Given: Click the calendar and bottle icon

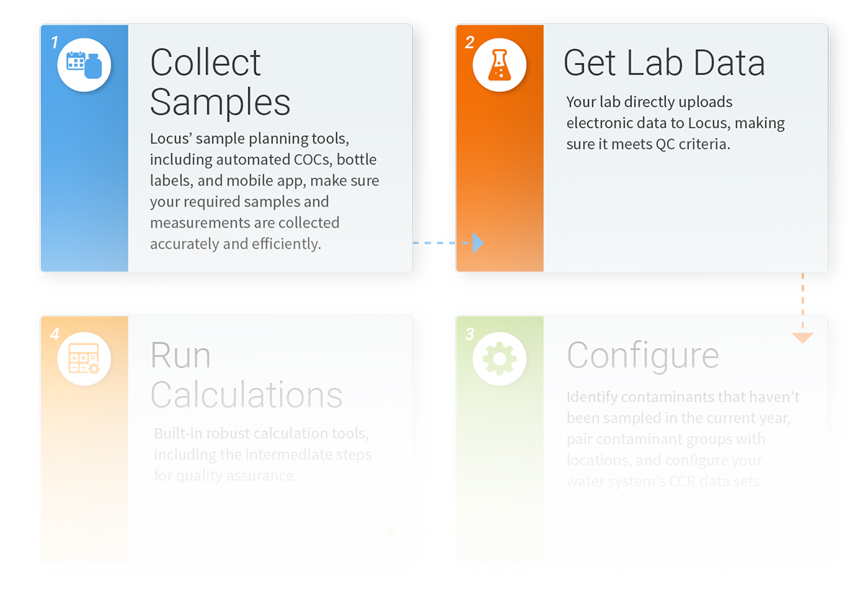Looking at the screenshot, I should click(x=84, y=64).
